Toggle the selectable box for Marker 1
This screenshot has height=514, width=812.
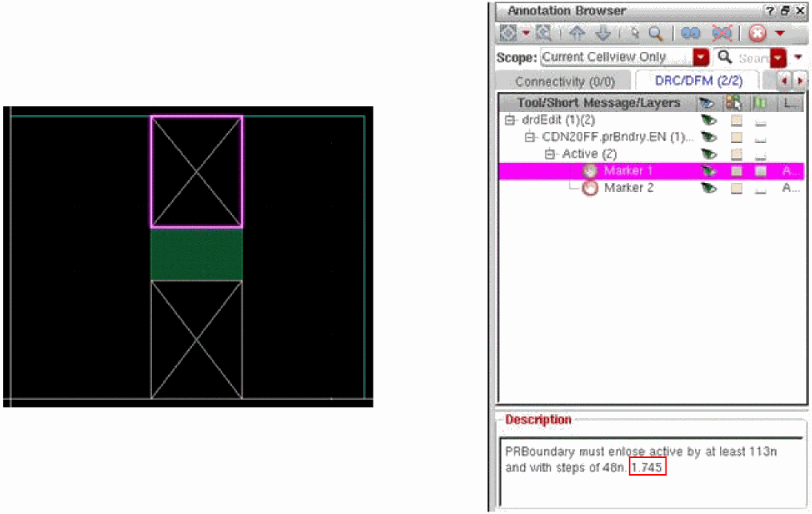[736, 171]
